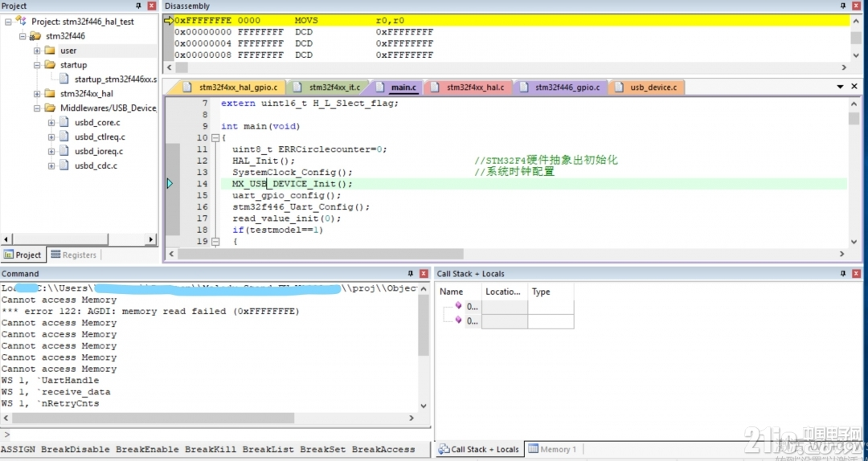Pin the Command panel

click(410, 273)
